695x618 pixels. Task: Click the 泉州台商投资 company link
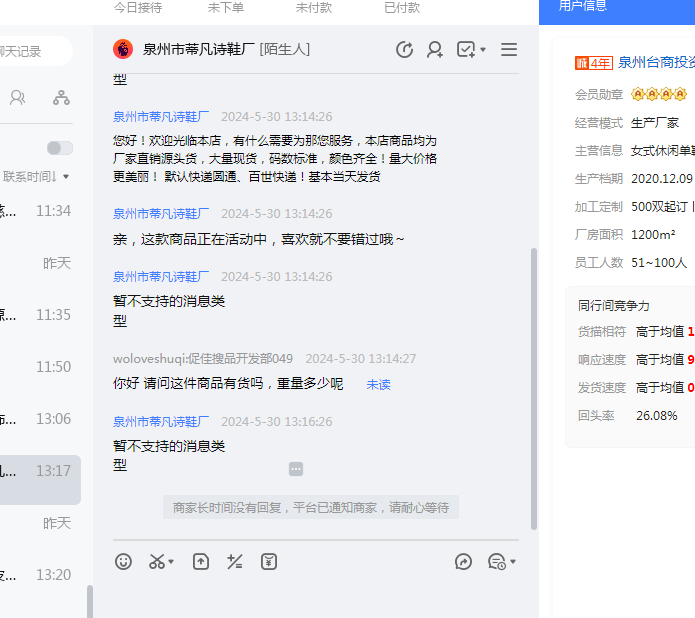click(x=656, y=62)
